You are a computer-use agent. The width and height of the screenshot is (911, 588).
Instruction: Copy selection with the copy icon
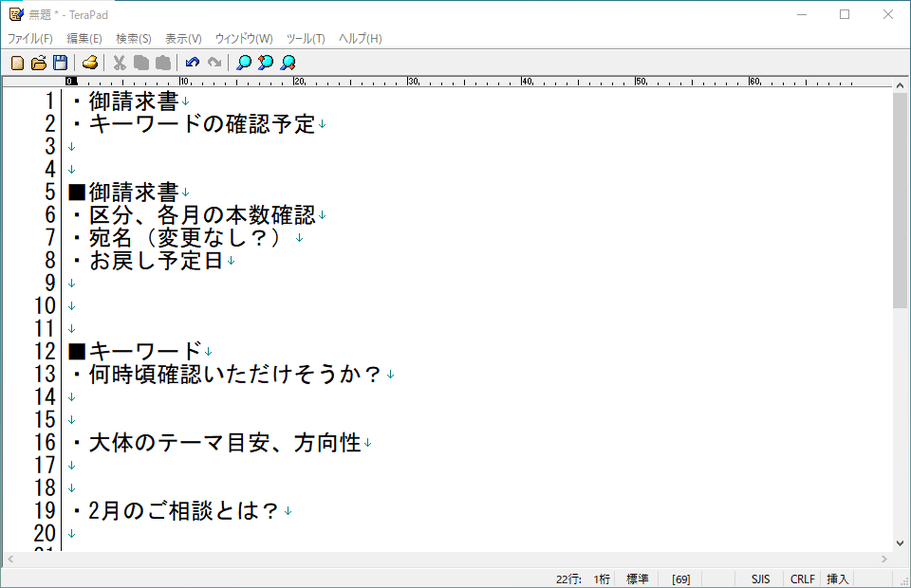(x=141, y=63)
